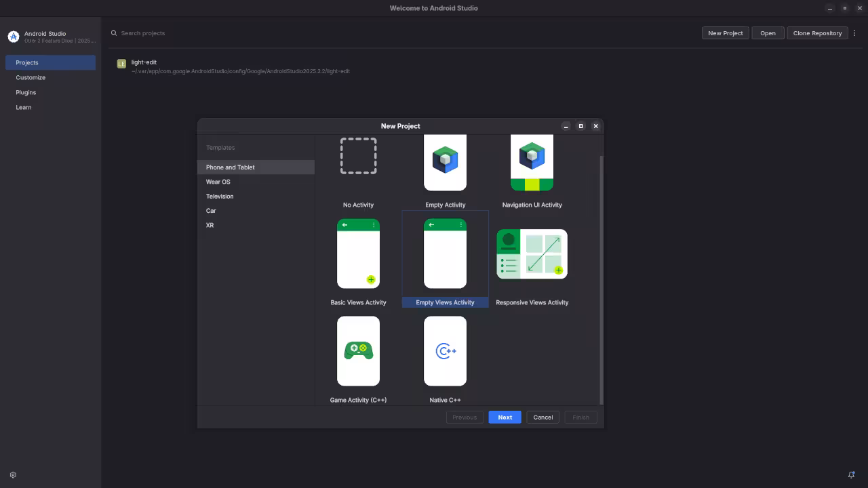Viewport: 868px width, 488px height.
Task: Switch to the Wear OS template category
Action: 218,182
